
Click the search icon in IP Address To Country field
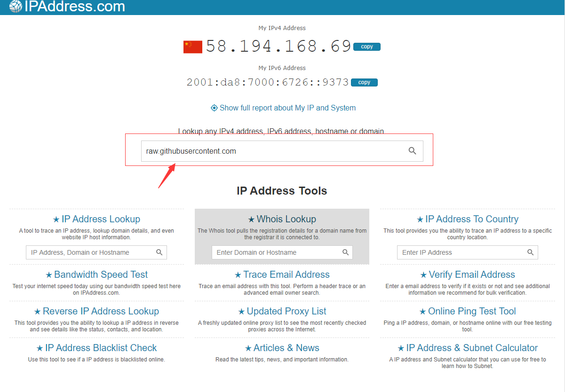coord(531,252)
